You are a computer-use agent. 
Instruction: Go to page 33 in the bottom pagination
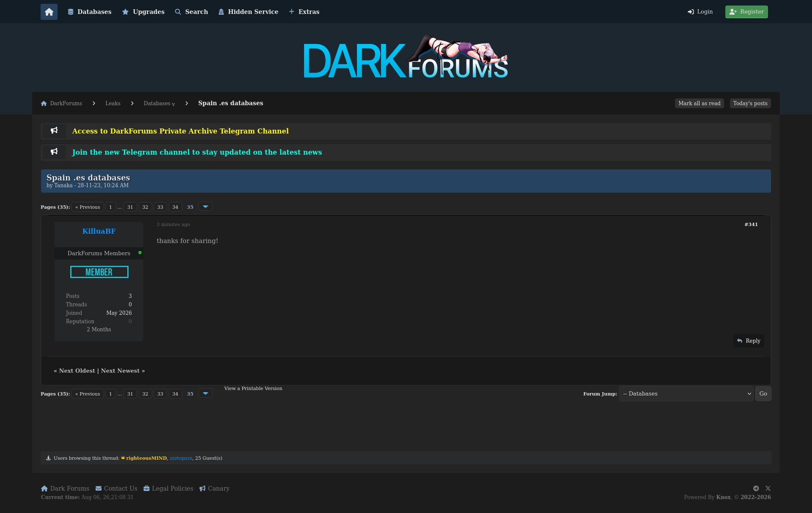[160, 394]
